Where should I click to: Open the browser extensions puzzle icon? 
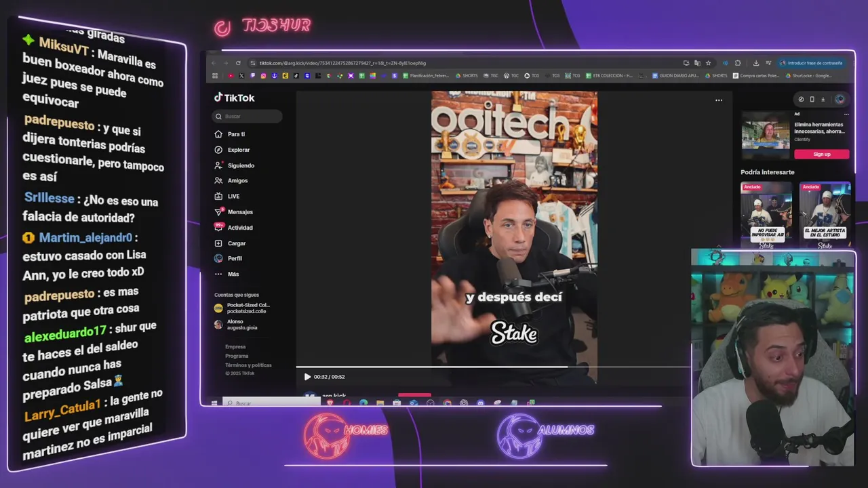(x=738, y=63)
